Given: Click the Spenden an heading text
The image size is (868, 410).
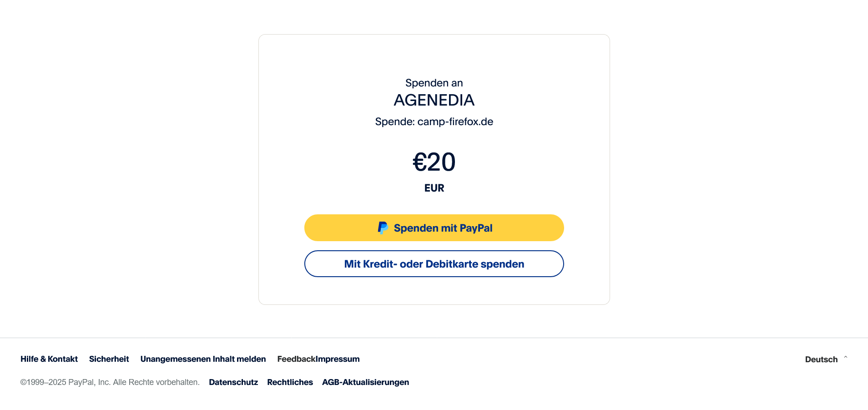Looking at the screenshot, I should (434, 83).
